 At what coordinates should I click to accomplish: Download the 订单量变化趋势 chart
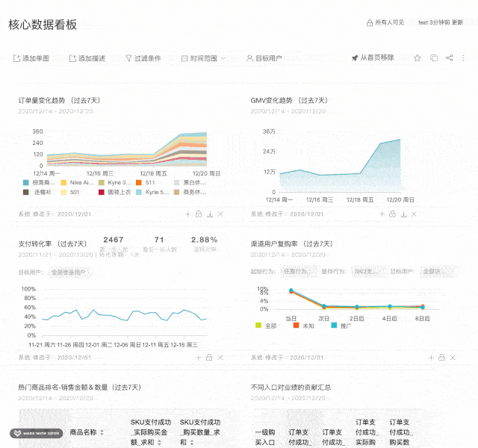pos(210,214)
